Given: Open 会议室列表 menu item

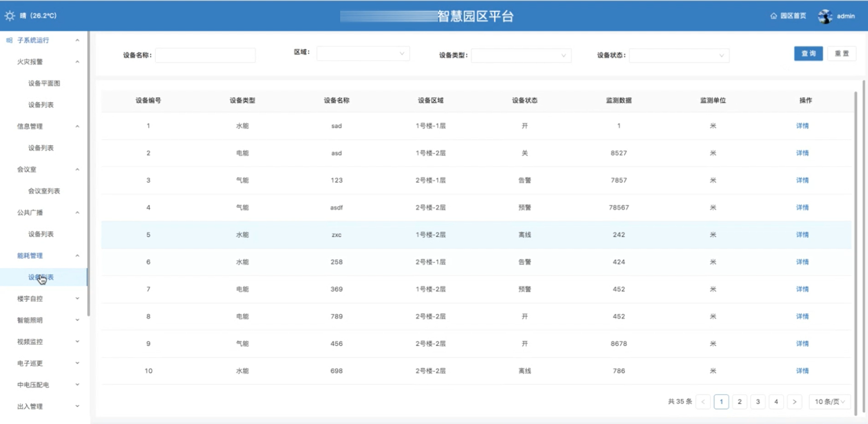Looking at the screenshot, I should click(44, 191).
